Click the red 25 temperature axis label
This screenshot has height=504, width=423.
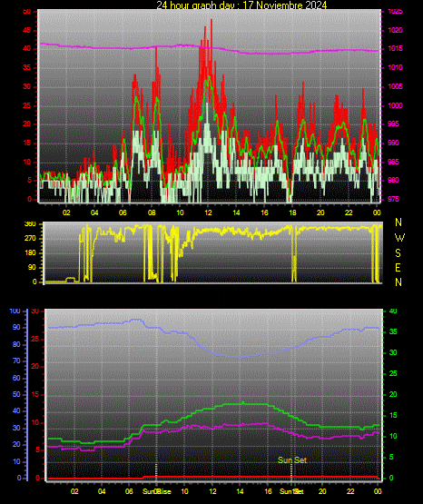pos(35,339)
